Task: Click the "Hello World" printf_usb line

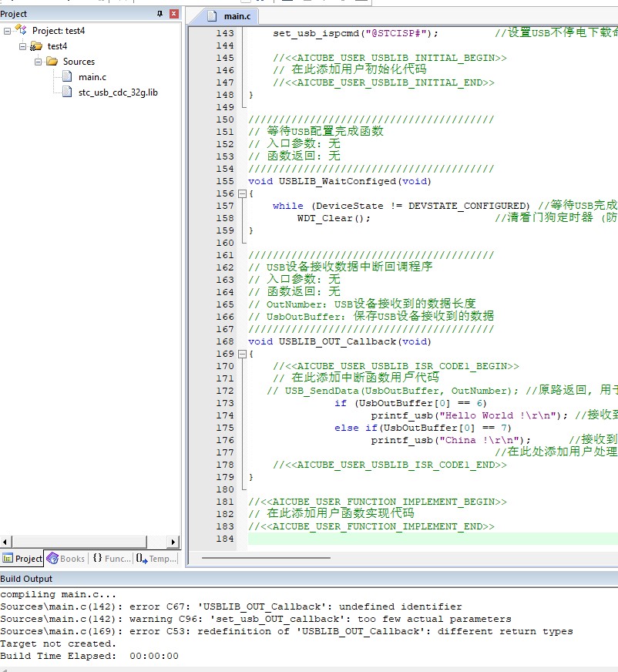Action: pyautogui.click(x=469, y=415)
